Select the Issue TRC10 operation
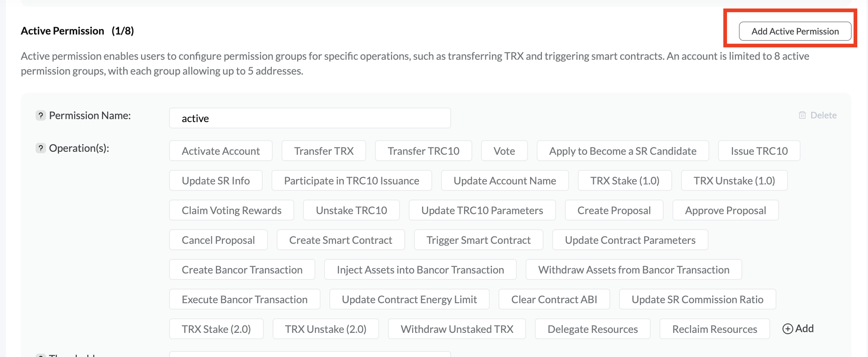Viewport: 868px width, 357px height. 759,151
